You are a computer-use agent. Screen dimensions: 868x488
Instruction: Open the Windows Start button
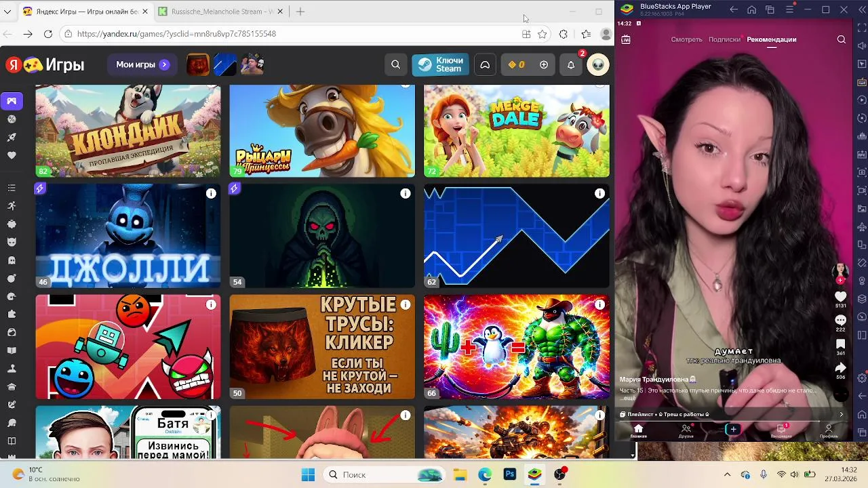pos(308,474)
